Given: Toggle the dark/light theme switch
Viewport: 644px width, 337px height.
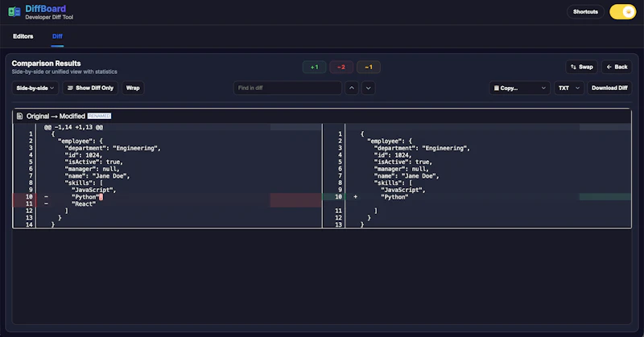Looking at the screenshot, I should (x=622, y=12).
